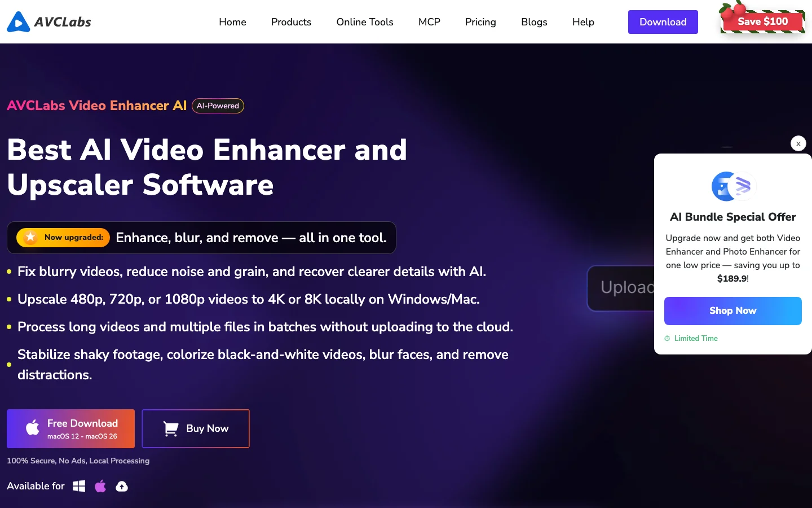This screenshot has height=508, width=812.
Task: Click the AI-Powered badge
Action: click(x=218, y=106)
